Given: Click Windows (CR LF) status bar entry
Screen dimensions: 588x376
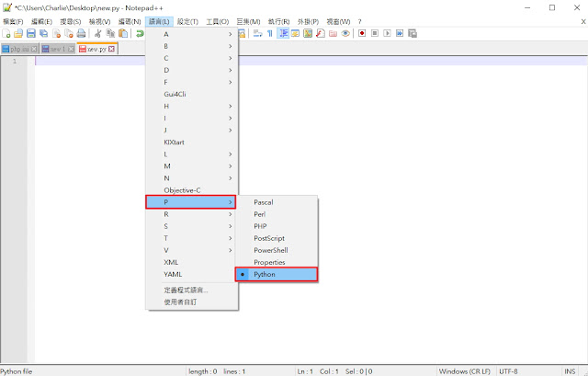Looking at the screenshot, I should 465,371.
